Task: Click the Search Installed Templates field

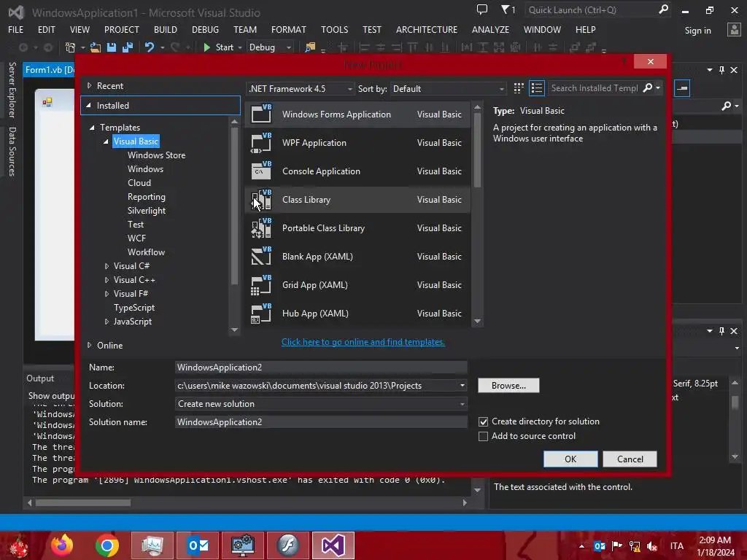Action: [595, 88]
